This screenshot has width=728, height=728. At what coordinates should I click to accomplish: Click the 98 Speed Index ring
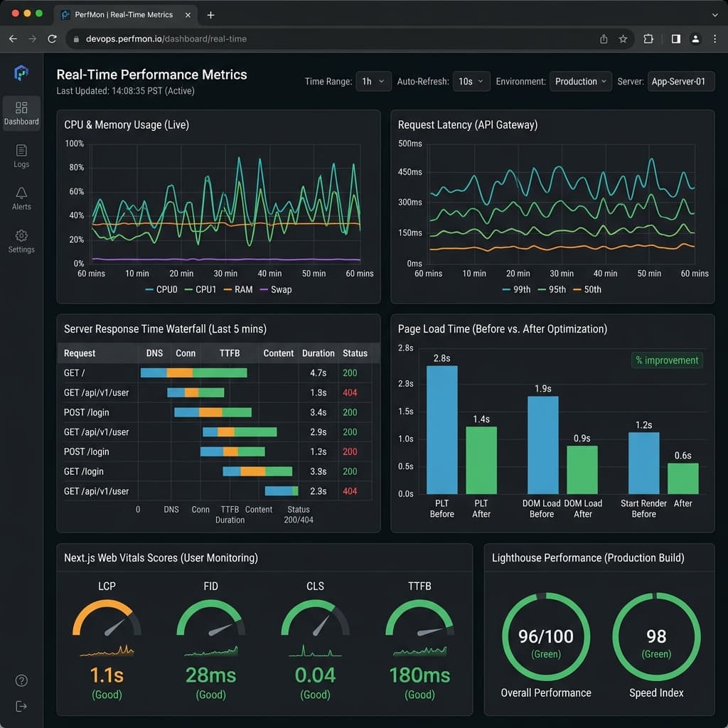coord(656,636)
